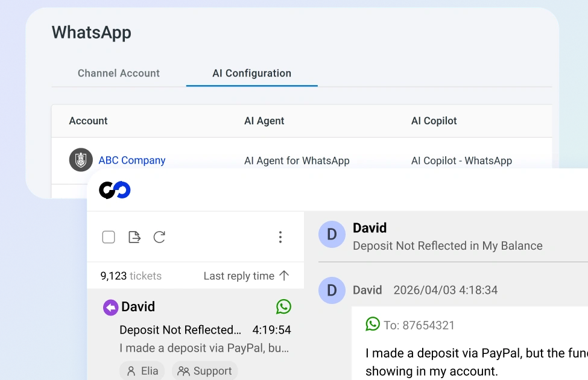Click the Elia assignee tag
The image size is (588, 380).
142,370
